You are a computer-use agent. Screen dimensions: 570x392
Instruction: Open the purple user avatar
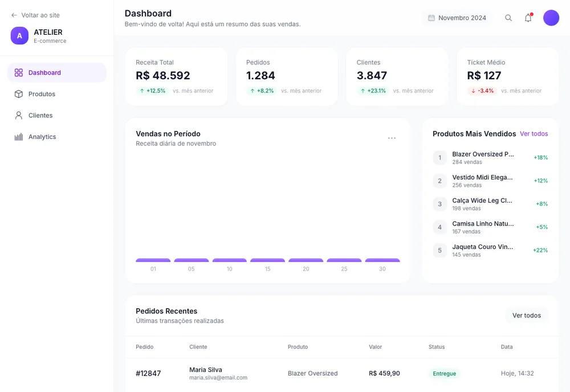(551, 18)
